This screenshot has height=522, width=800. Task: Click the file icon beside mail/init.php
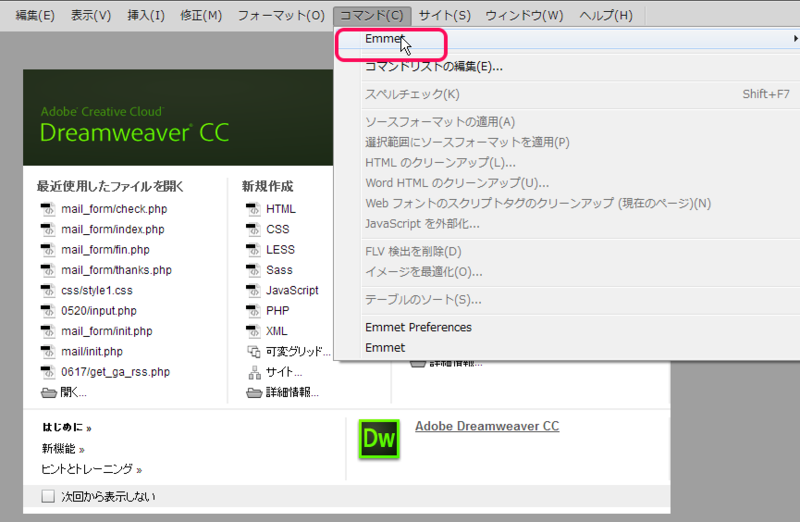pyautogui.click(x=48, y=352)
